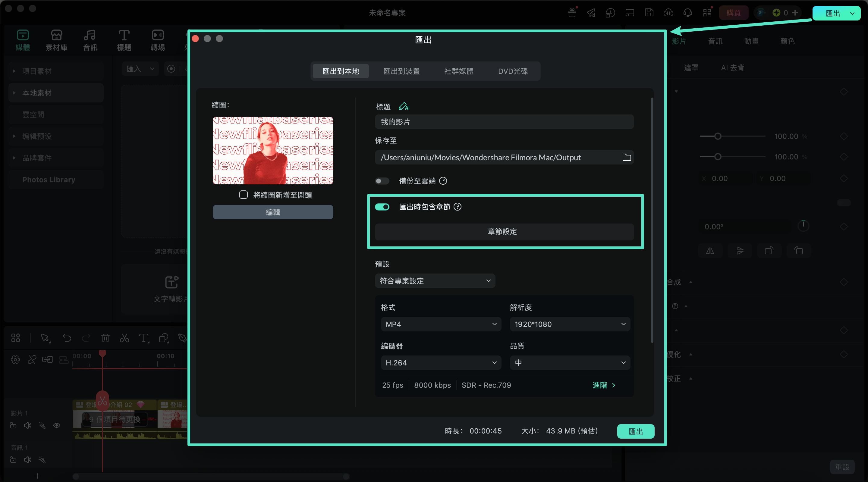Click the 文字轉影片 text to video icon

[x=171, y=282]
